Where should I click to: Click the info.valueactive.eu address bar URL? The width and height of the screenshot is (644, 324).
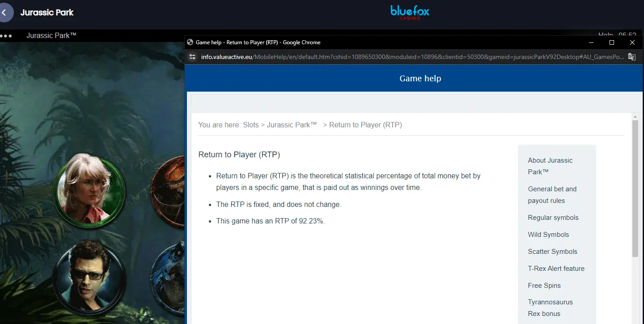pos(412,57)
